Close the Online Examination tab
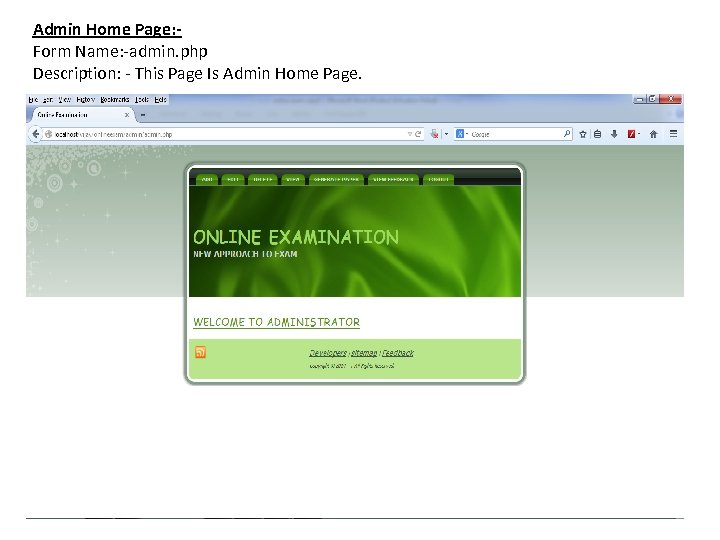The width and height of the screenshot is (720, 540). pos(127,115)
